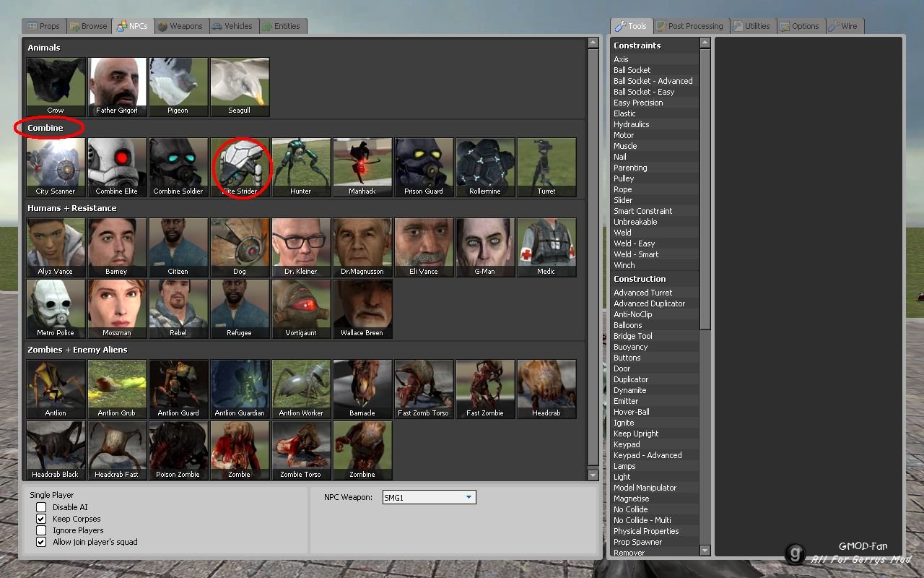Spawn a Headcrab
The image size is (924, 578).
(x=546, y=389)
